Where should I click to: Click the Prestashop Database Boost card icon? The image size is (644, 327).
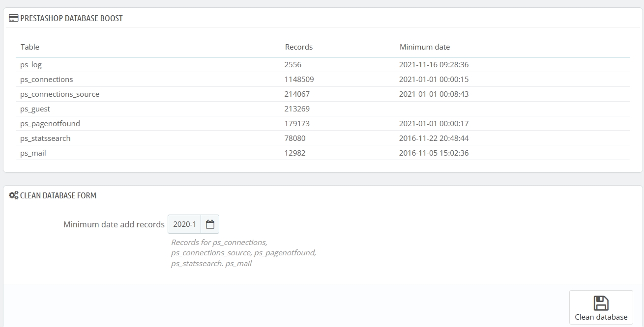[x=14, y=18]
